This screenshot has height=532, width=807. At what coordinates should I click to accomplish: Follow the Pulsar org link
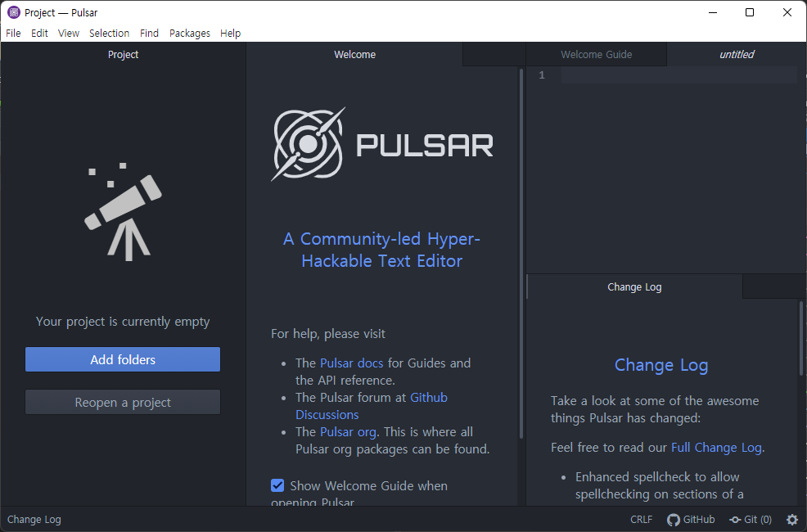[x=348, y=431]
